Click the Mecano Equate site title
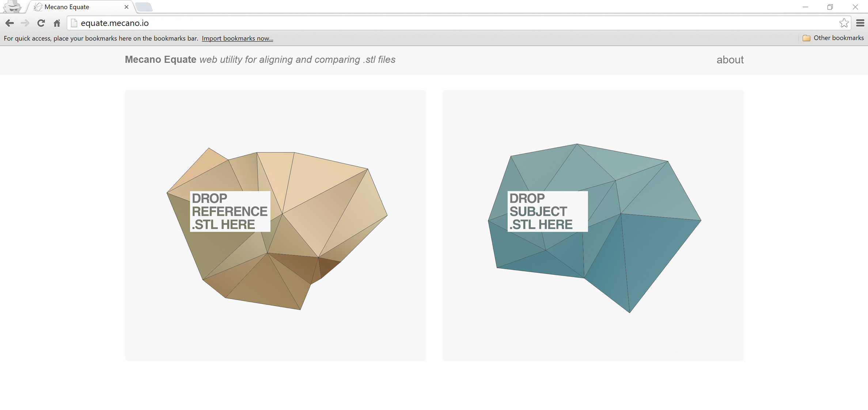Screen dimensions: 868x410 (x=160, y=60)
